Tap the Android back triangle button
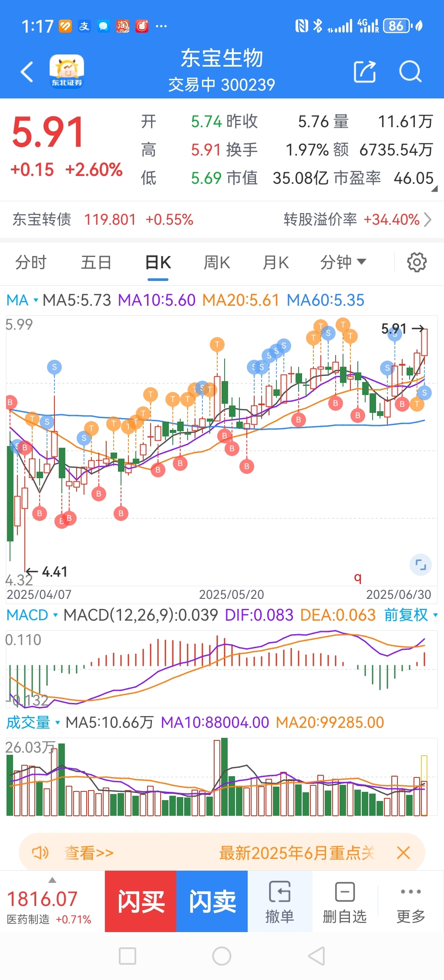The height and width of the screenshot is (980, 444). [317, 956]
